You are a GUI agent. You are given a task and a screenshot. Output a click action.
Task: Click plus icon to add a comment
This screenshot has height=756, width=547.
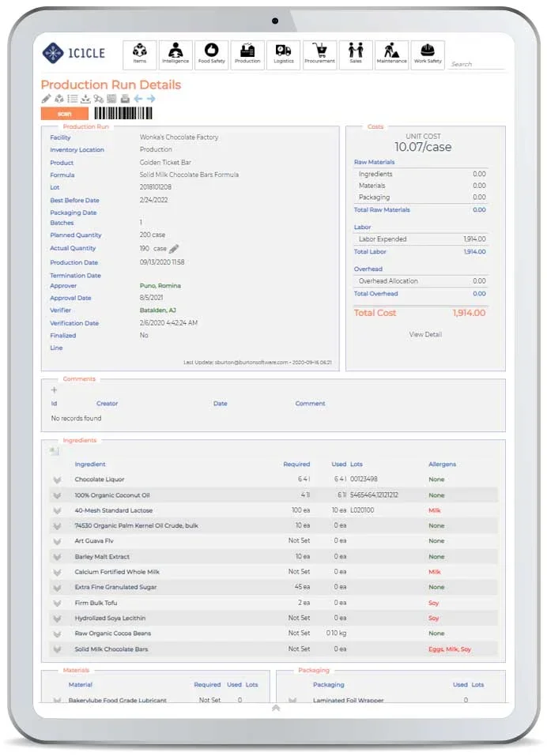[54, 389]
